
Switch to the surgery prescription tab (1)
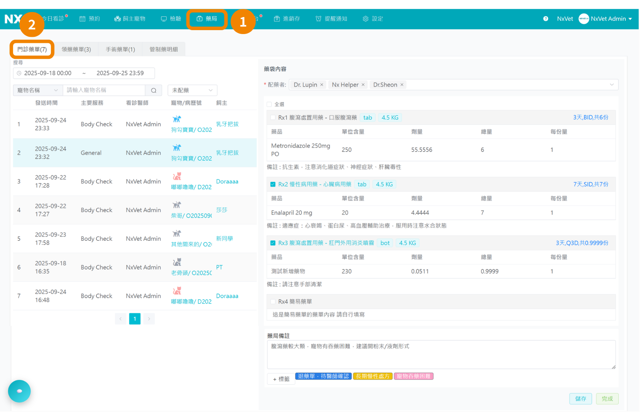120,49
